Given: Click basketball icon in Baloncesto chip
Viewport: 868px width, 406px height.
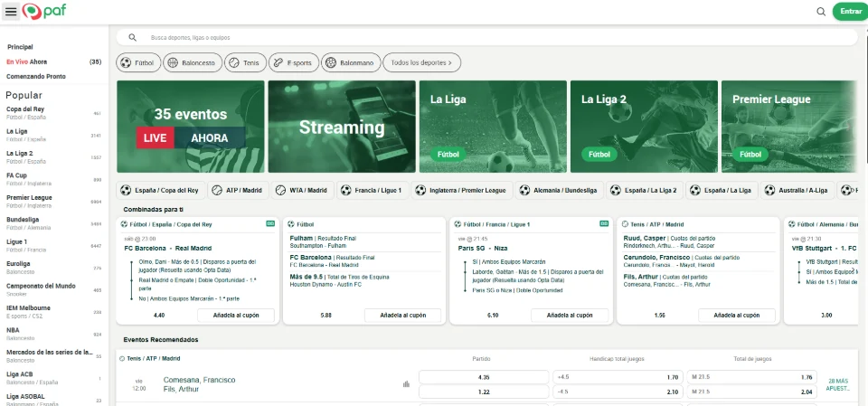Looking at the screenshot, I should (173, 62).
